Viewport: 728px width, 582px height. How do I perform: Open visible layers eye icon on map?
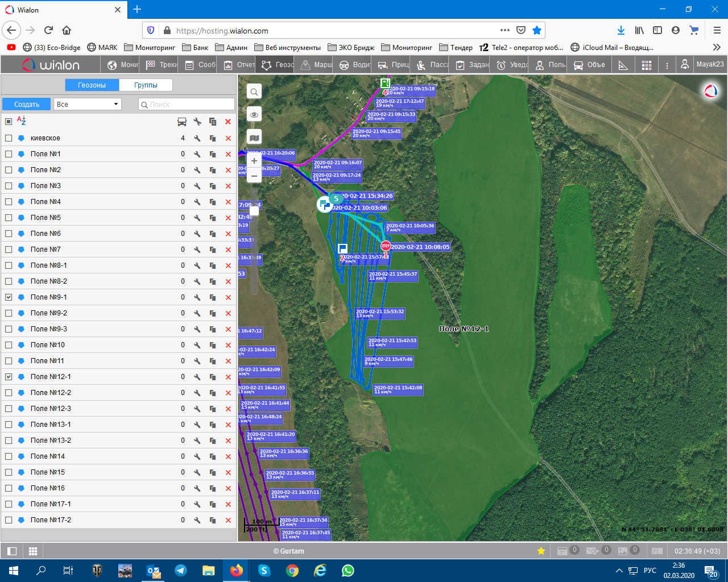click(x=254, y=114)
